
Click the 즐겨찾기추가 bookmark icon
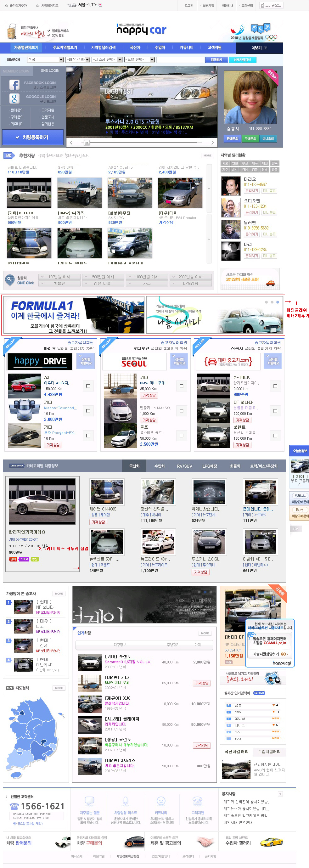6,6
